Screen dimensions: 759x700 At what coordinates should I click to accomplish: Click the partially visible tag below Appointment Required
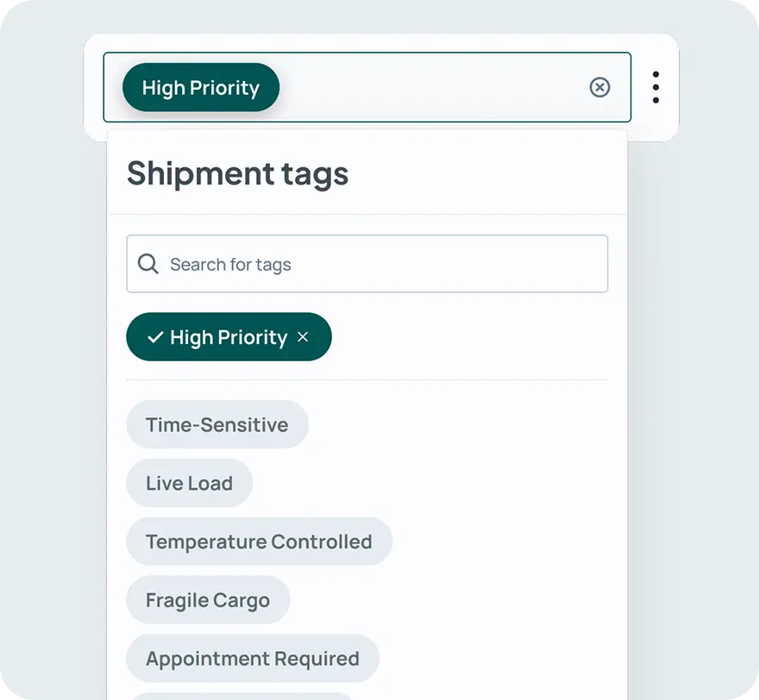241,695
